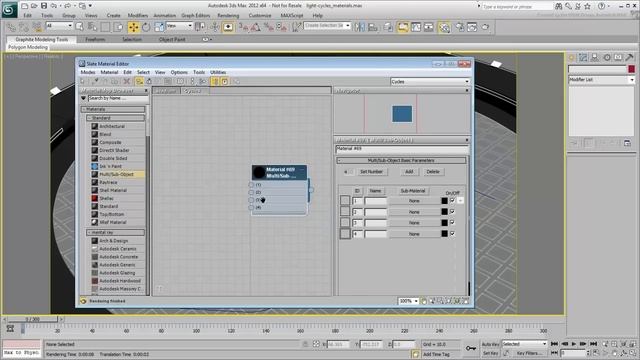Click the Save File icon in quick access toolbar
640x360 pixels.
click(44, 6)
